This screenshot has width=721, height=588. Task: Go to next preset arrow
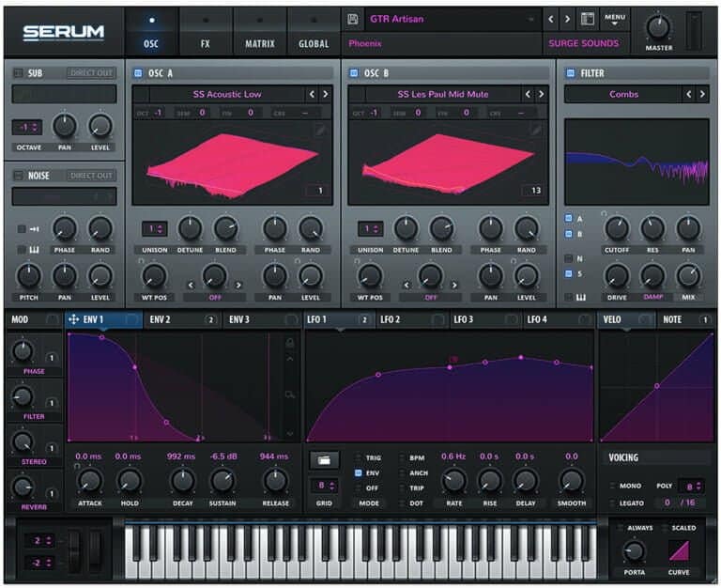pyautogui.click(x=567, y=19)
